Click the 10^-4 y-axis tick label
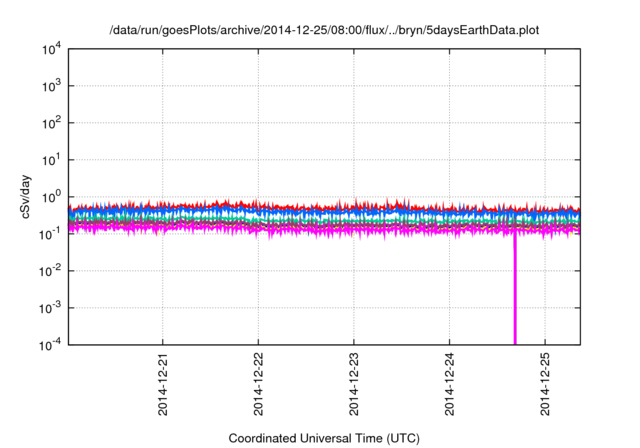Image resolution: width=640 pixels, height=448 pixels. (x=50, y=345)
